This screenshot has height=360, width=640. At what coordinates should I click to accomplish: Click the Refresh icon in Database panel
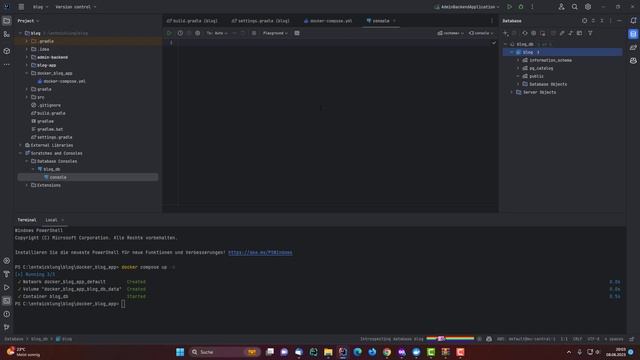tap(524, 33)
